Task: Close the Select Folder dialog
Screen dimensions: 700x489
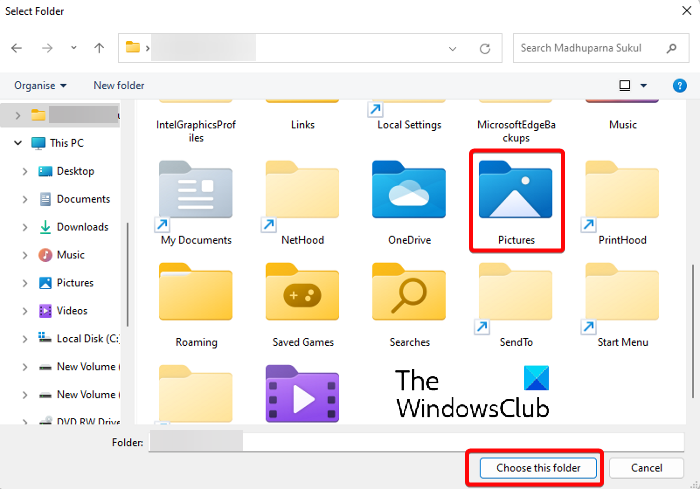Action: pos(687,11)
